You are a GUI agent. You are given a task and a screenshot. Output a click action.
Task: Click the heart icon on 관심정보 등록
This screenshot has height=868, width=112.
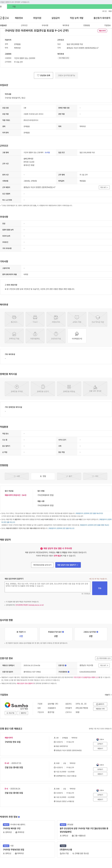click(x=38, y=76)
